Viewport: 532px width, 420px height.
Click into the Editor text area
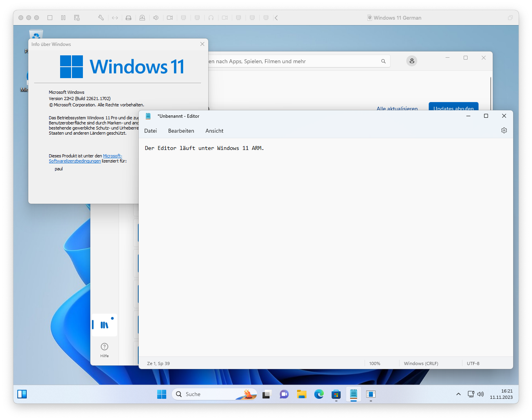326,247
